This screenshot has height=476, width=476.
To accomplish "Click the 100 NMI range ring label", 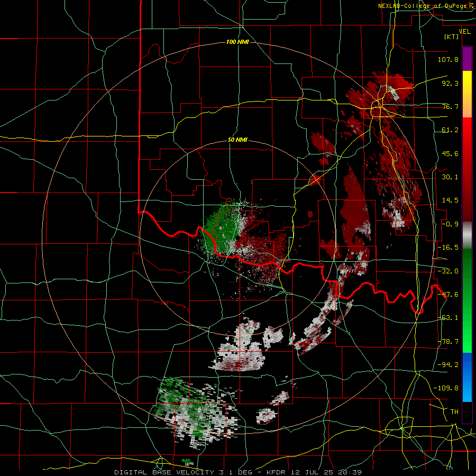I will [237, 42].
